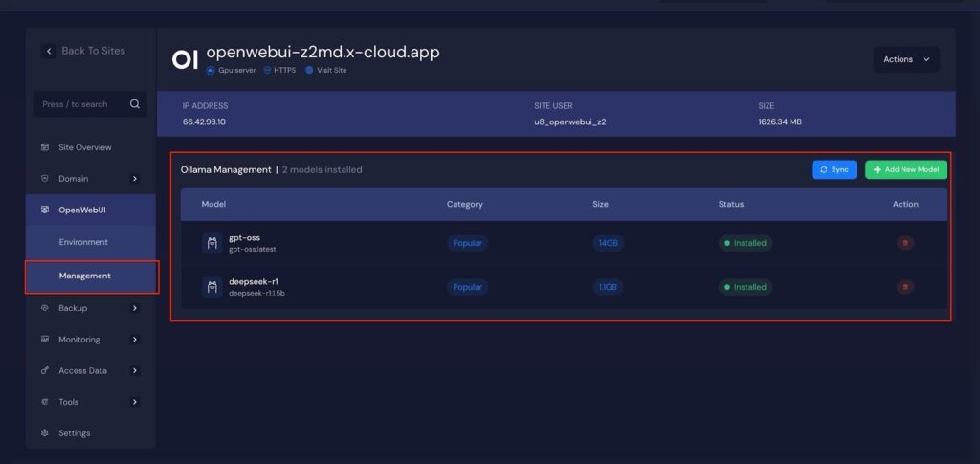Open Access Data in the sidebar
This screenshot has width=980, height=464.
coord(82,370)
